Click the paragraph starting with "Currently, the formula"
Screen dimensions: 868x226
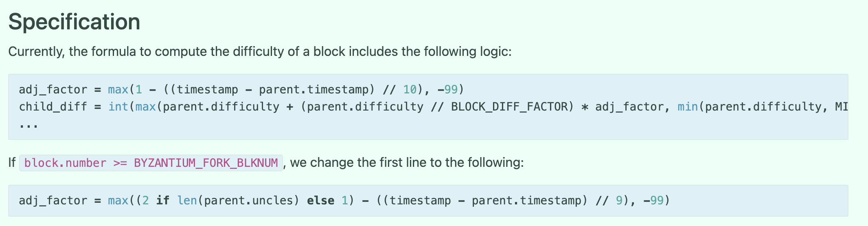pyautogui.click(x=260, y=52)
